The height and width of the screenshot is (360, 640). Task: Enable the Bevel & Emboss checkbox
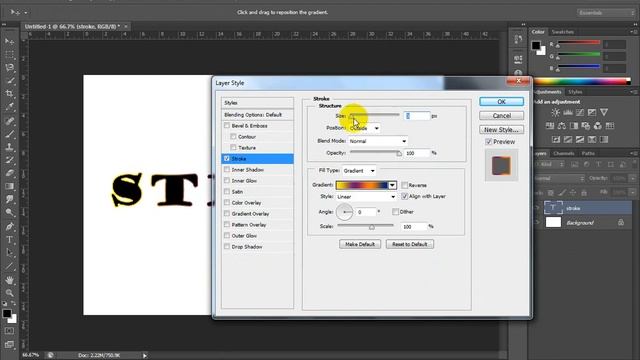(227, 126)
